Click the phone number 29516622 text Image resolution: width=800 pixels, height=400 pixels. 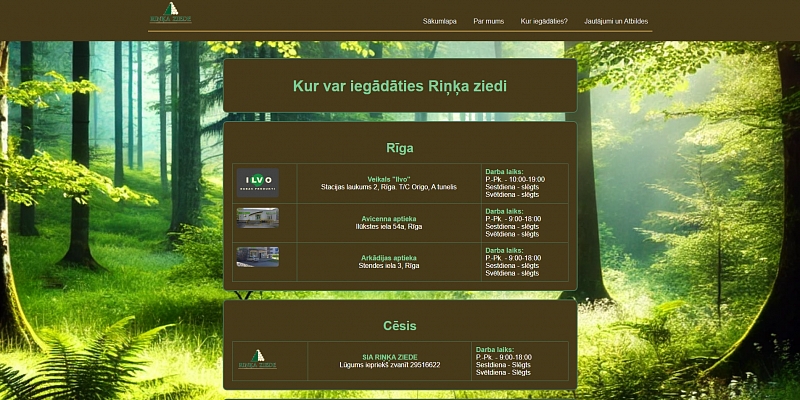tap(419, 365)
